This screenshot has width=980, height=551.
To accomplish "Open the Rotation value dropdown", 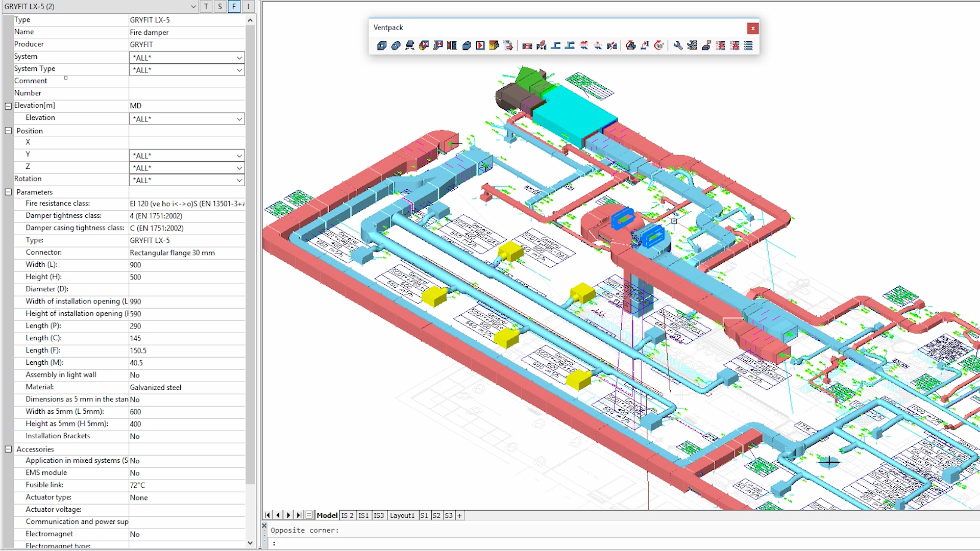I will 239,180.
